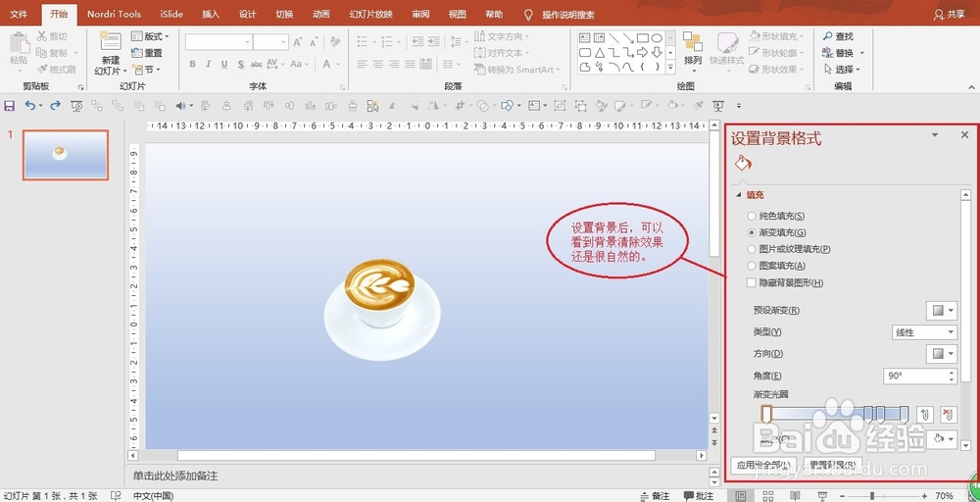The height and width of the screenshot is (502, 980).
Task: Collapse the Fill section expander
Action: [739, 195]
